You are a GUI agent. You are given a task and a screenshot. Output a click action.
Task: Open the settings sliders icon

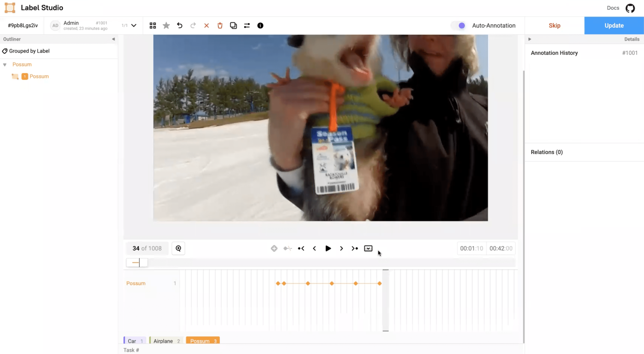point(247,25)
